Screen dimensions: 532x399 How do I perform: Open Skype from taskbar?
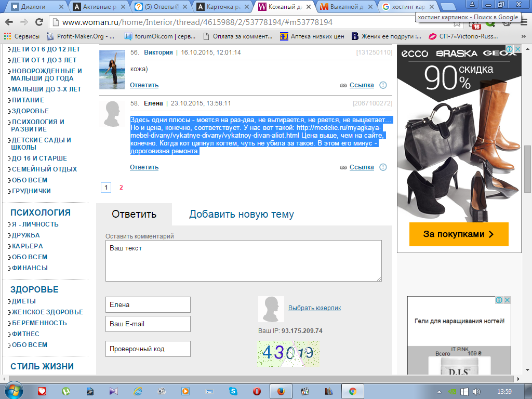tap(233, 392)
